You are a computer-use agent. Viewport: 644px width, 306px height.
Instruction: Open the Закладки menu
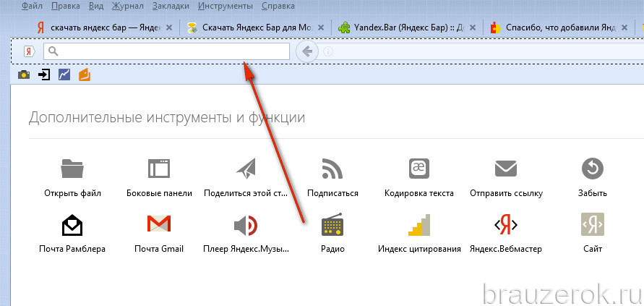pos(171,6)
